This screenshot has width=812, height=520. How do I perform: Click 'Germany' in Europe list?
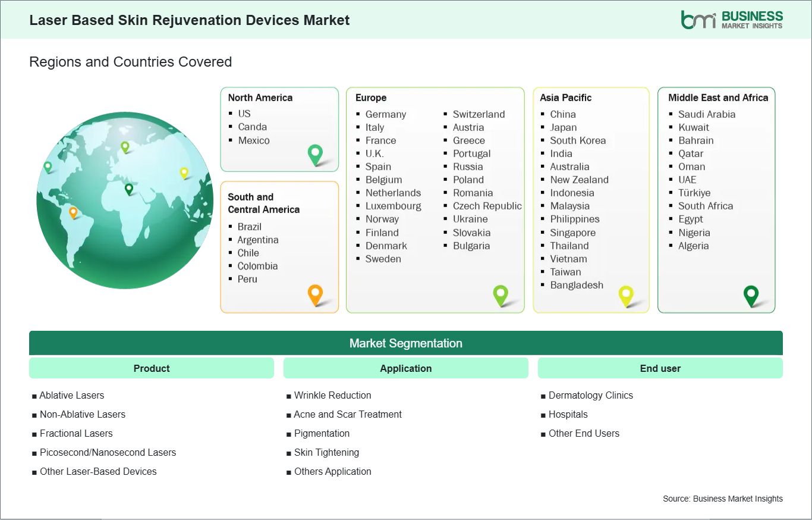(386, 114)
